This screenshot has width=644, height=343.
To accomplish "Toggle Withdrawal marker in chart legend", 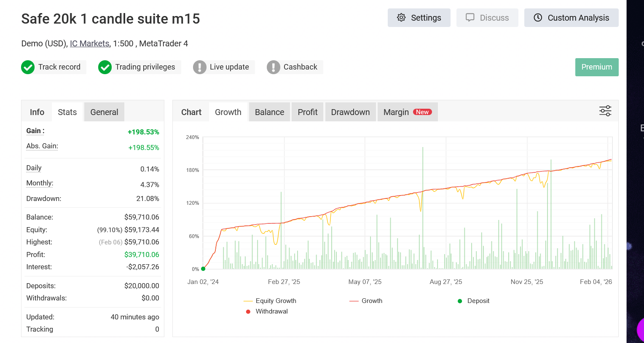I will coord(267,311).
